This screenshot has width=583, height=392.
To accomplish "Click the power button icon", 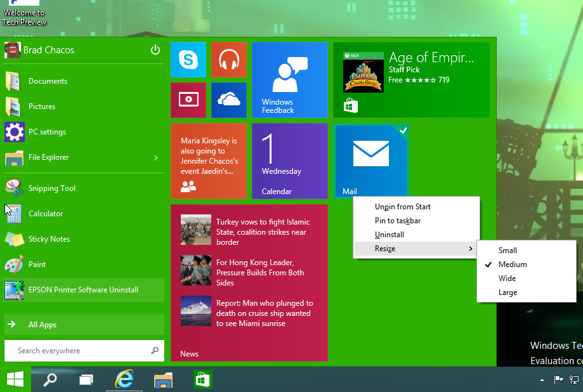I will pos(155,50).
